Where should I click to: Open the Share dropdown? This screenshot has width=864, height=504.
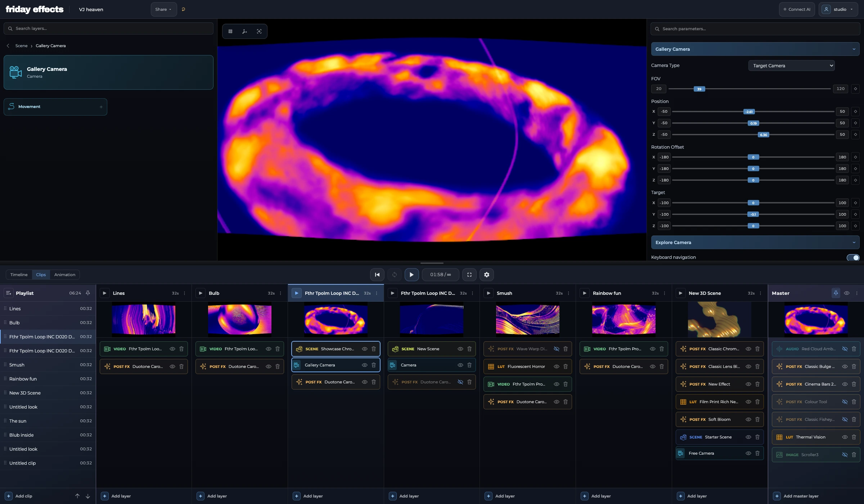click(x=163, y=9)
